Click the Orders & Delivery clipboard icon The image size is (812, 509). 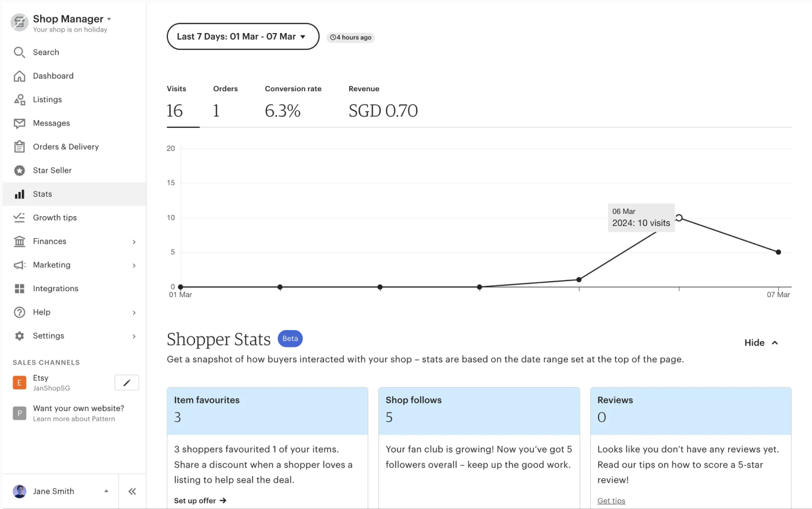[20, 146]
